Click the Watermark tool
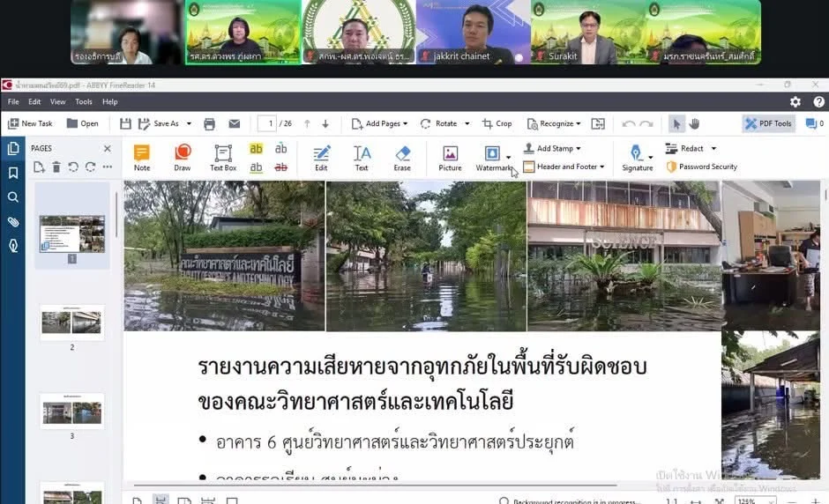This screenshot has width=829, height=504. coord(492,158)
